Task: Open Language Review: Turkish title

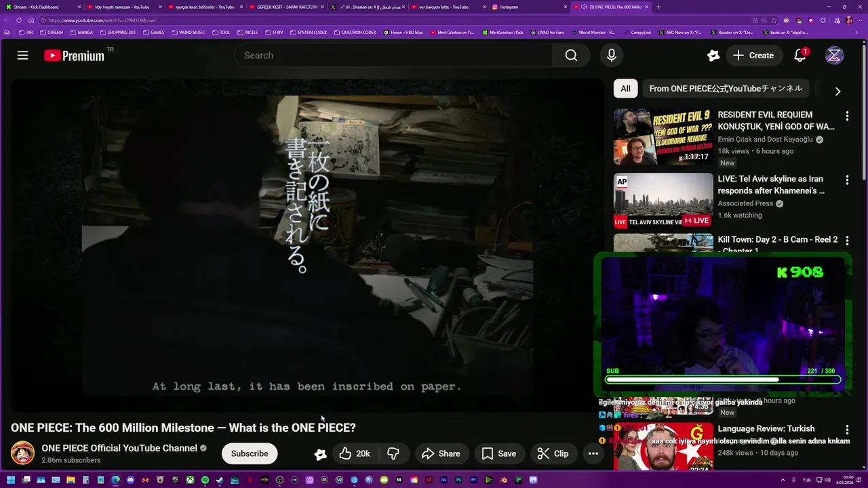Action: pyautogui.click(x=766, y=429)
